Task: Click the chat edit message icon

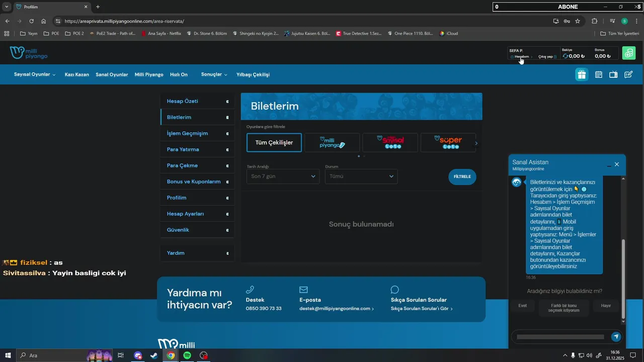Action: (628, 74)
